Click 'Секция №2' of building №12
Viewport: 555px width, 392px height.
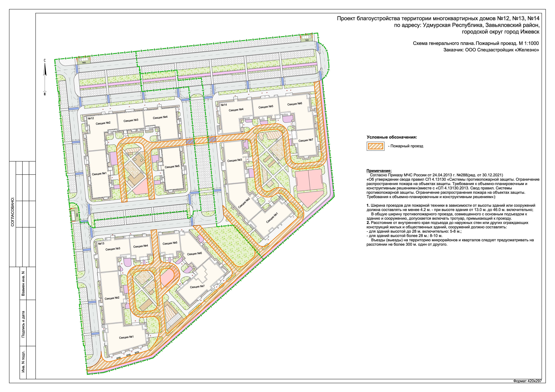click(103, 123)
